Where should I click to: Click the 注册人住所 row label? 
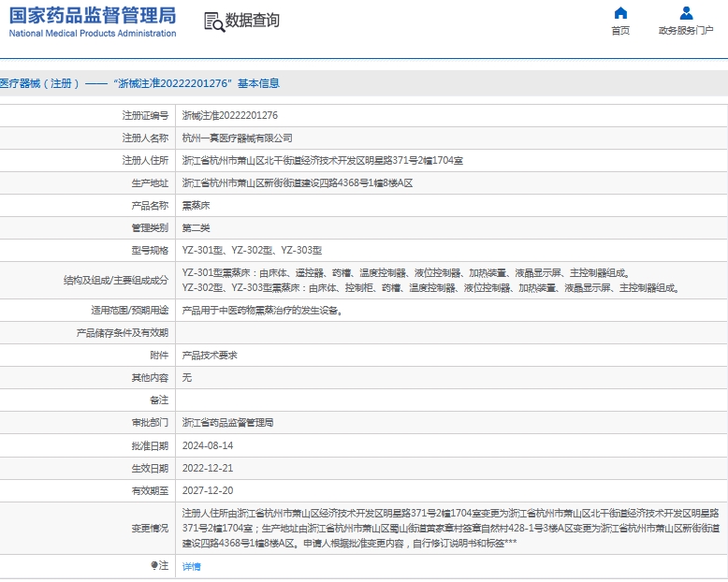[145, 161]
